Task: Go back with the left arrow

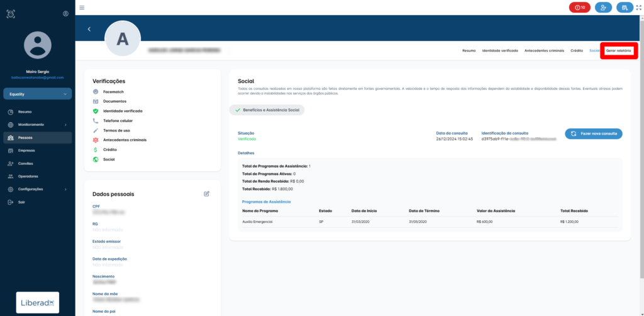Action: (x=89, y=29)
